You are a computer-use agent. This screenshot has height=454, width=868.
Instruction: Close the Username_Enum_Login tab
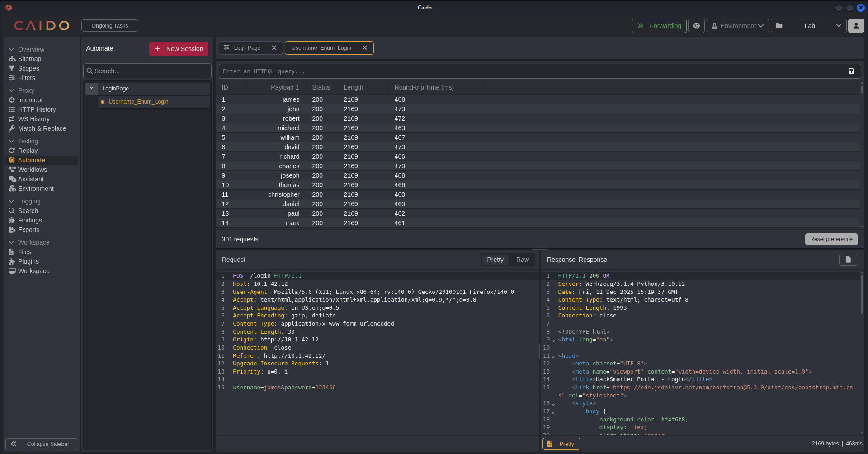364,48
